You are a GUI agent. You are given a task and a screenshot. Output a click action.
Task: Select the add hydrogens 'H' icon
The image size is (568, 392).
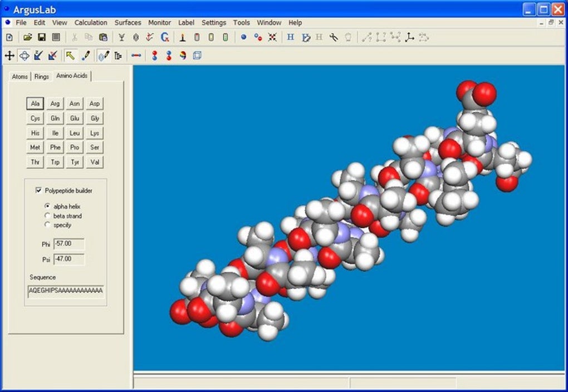click(x=291, y=37)
